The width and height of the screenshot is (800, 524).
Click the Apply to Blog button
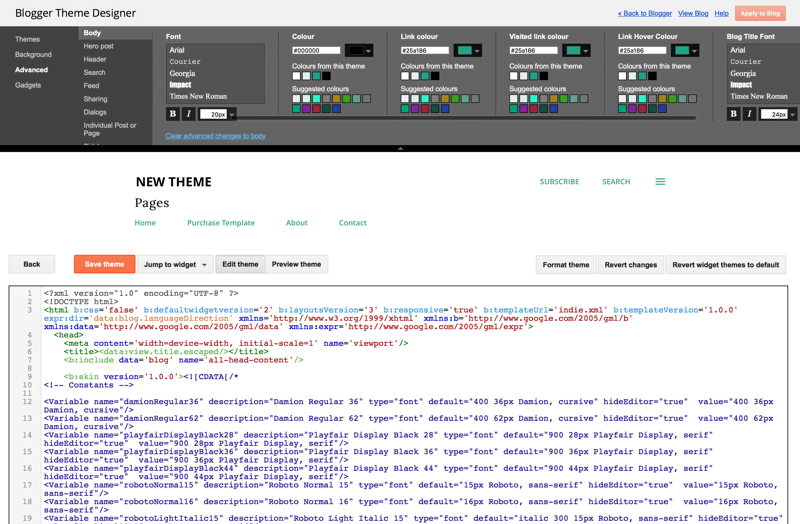[760, 13]
